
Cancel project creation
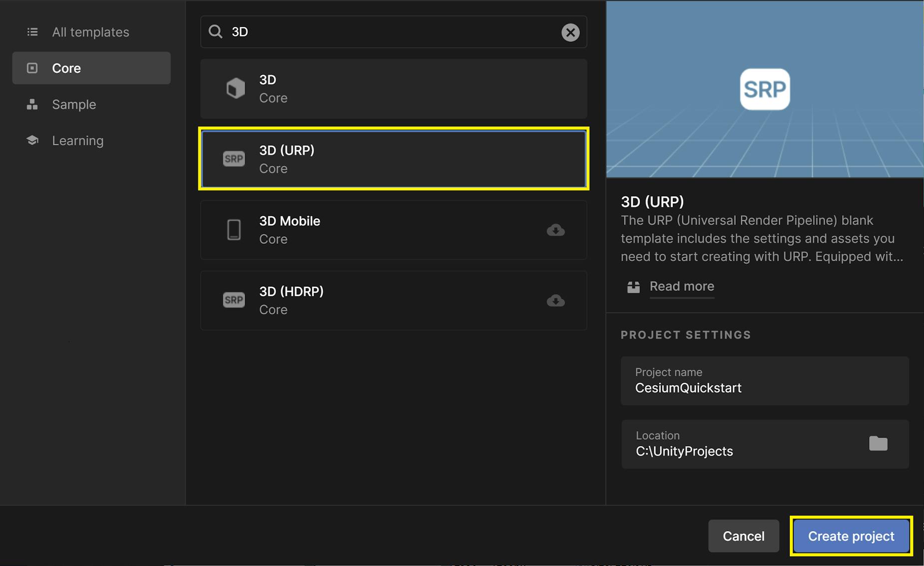click(743, 536)
